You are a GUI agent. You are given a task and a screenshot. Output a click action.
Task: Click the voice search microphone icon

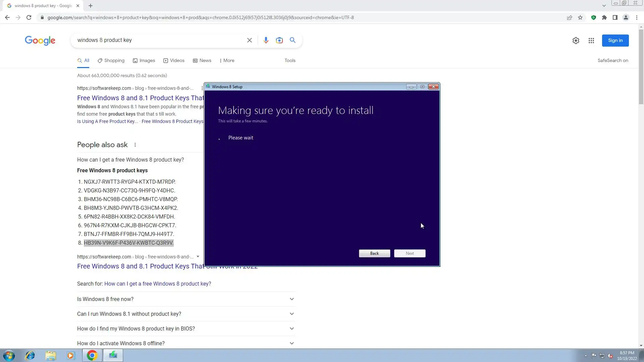pyautogui.click(x=266, y=40)
